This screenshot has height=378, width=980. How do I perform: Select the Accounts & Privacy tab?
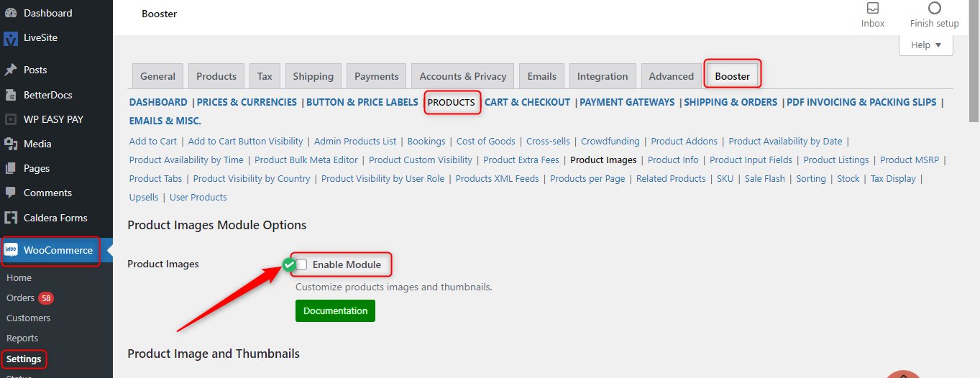point(463,76)
